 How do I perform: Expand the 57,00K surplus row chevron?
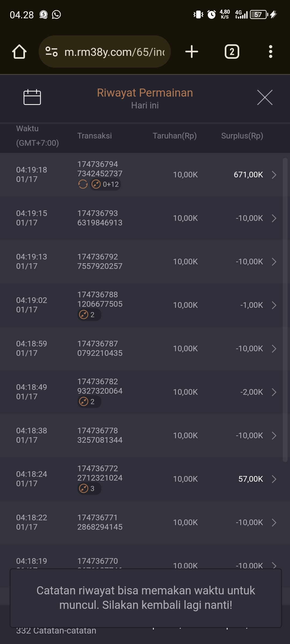(x=274, y=479)
